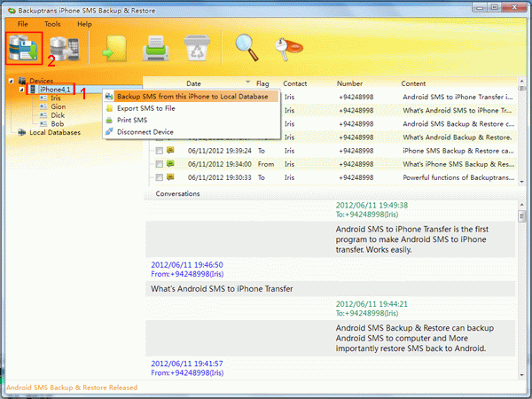
Task: Select contact Iris in device tree
Action: tap(56, 98)
